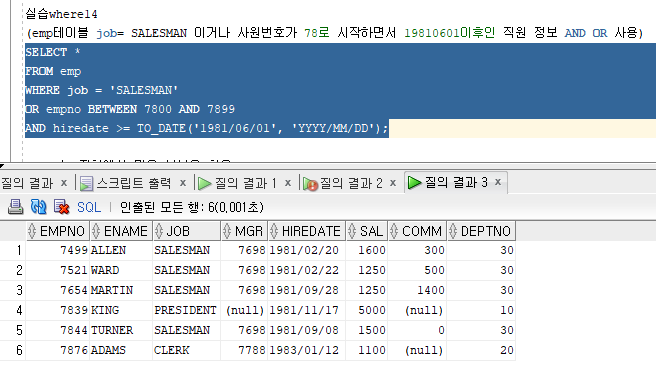This screenshot has height=374, width=656.
Task: Click the SELECT * line in editor
Action: point(53,52)
